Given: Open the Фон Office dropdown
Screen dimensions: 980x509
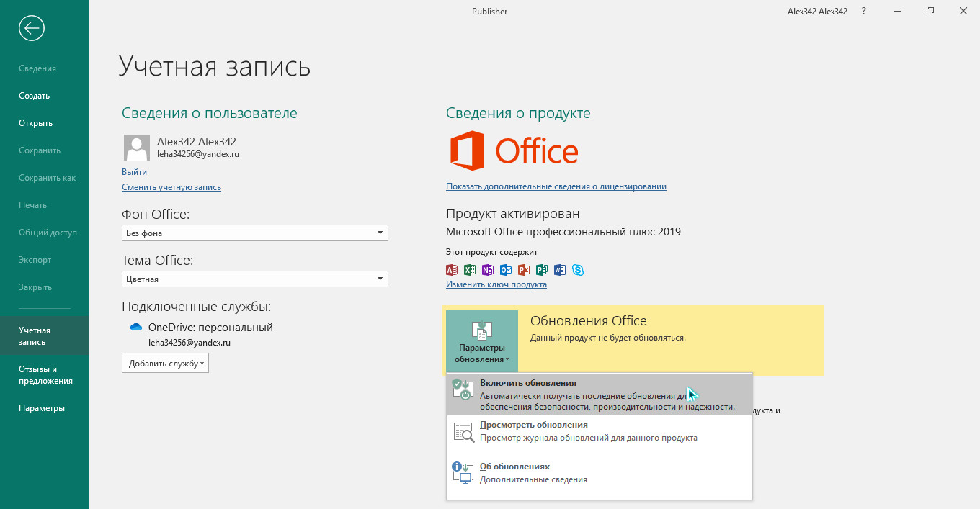Looking at the screenshot, I should tap(255, 233).
